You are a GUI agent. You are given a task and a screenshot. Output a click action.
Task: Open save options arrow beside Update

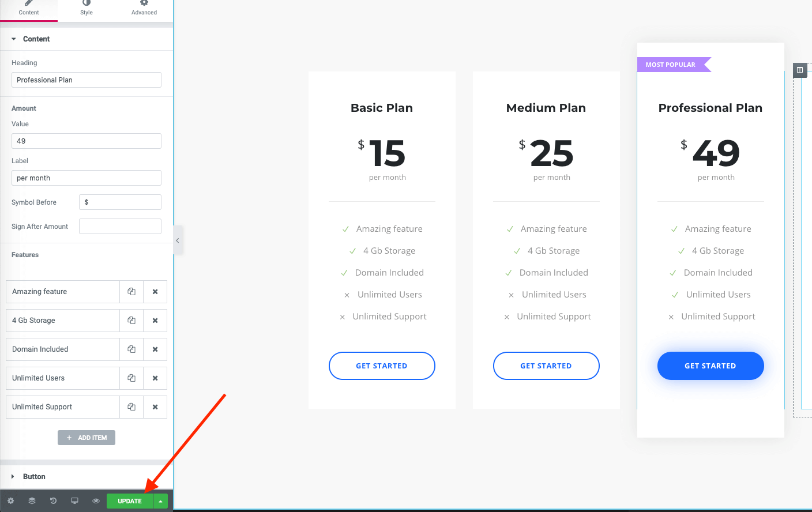coord(160,501)
